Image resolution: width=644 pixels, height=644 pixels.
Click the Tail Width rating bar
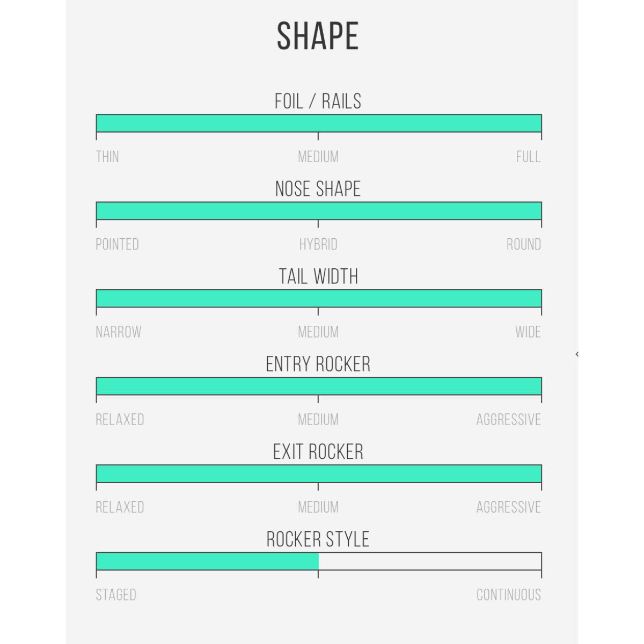(318, 298)
